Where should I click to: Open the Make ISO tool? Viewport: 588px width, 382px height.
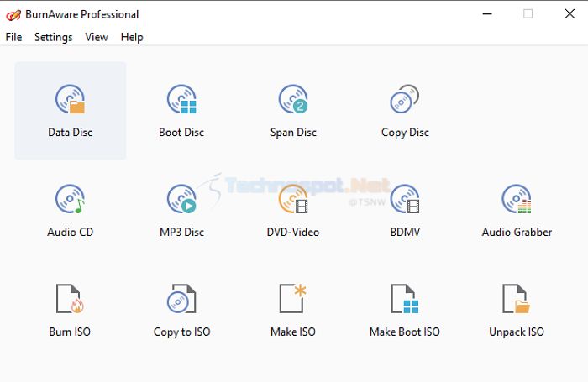click(x=293, y=310)
